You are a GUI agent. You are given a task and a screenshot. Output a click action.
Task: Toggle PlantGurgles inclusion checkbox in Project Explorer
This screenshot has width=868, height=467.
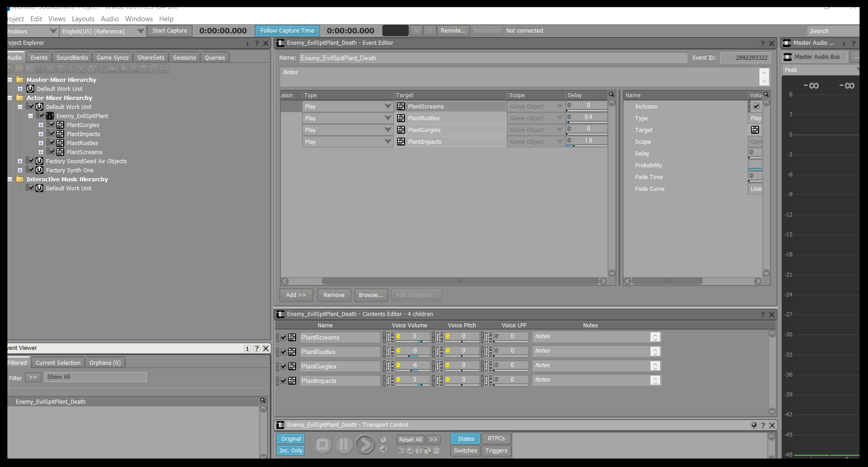52,124
